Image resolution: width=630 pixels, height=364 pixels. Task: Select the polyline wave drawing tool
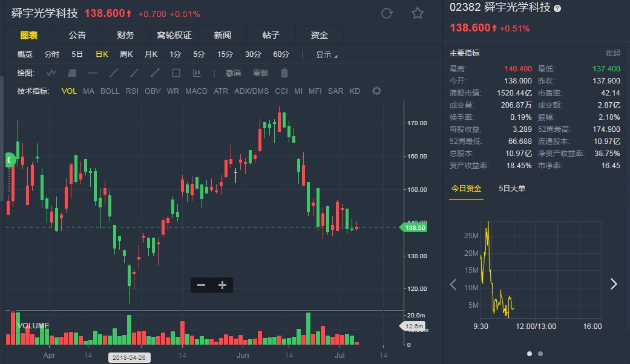point(51,73)
